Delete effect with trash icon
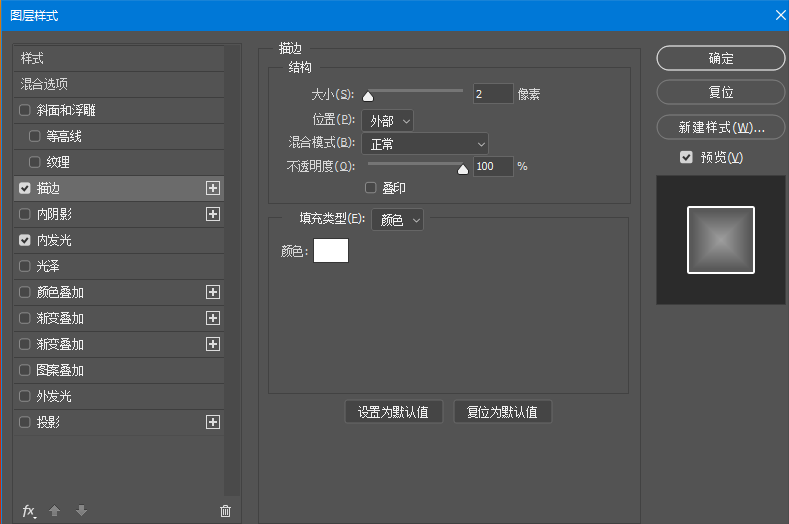The width and height of the screenshot is (789, 524). [x=225, y=511]
